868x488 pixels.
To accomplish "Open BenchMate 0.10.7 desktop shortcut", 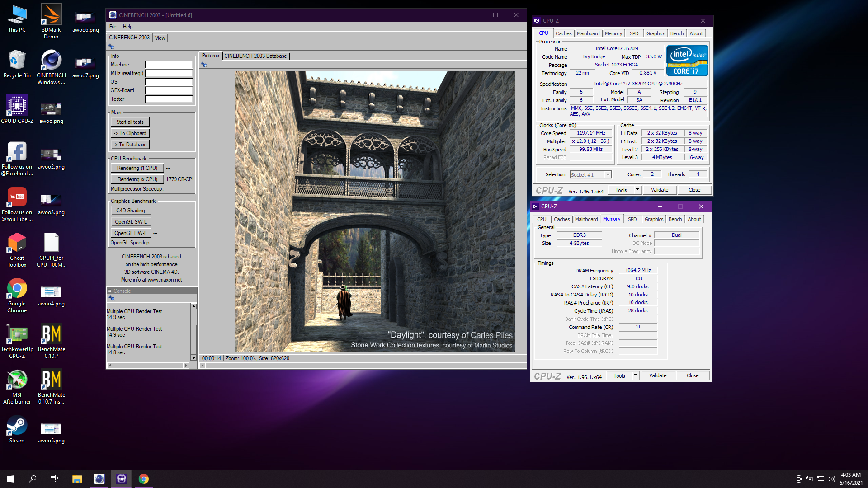I will coord(51,341).
